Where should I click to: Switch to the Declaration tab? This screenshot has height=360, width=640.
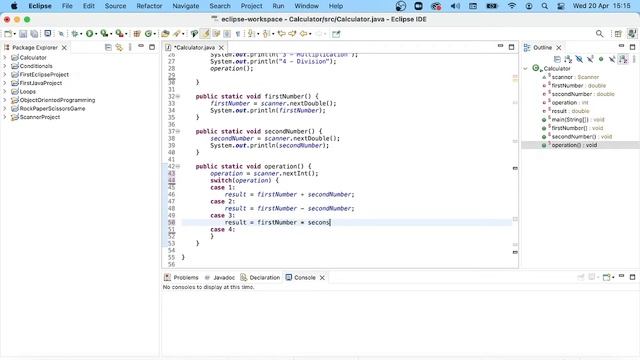tap(260, 278)
